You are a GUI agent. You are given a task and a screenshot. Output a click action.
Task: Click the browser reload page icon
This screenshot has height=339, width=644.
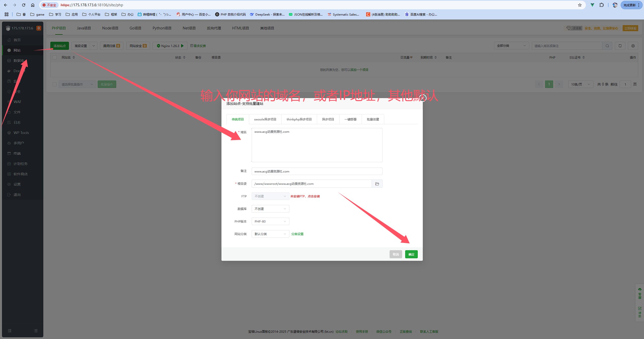[24, 5]
